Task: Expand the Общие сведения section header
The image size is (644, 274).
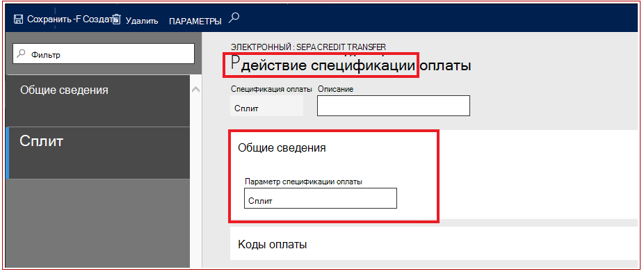Action: click(x=282, y=148)
